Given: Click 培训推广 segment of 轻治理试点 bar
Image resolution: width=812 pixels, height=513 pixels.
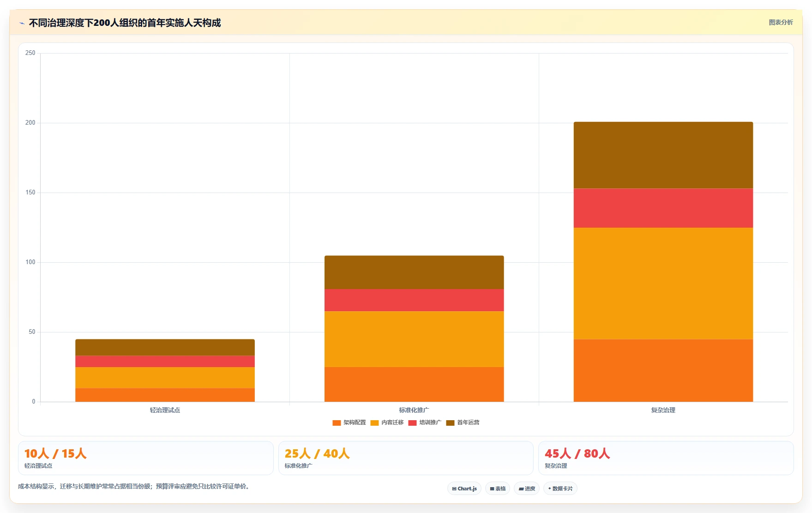Looking at the screenshot, I should [x=165, y=361].
